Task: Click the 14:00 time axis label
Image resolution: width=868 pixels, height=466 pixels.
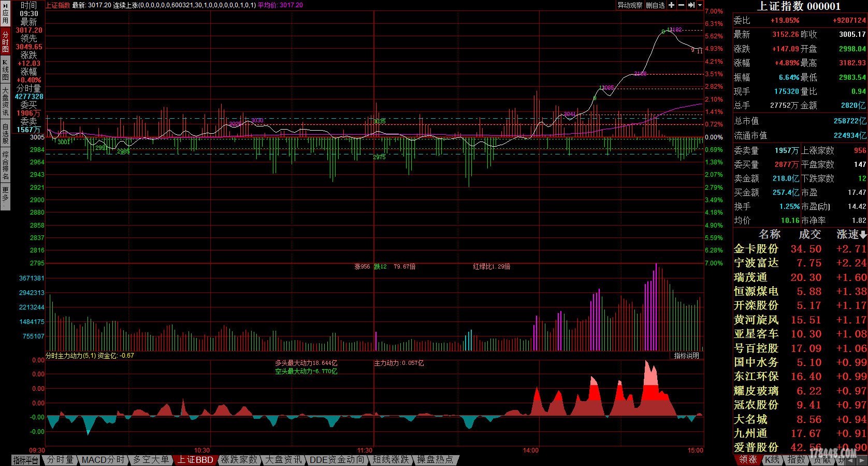Action: point(531,450)
